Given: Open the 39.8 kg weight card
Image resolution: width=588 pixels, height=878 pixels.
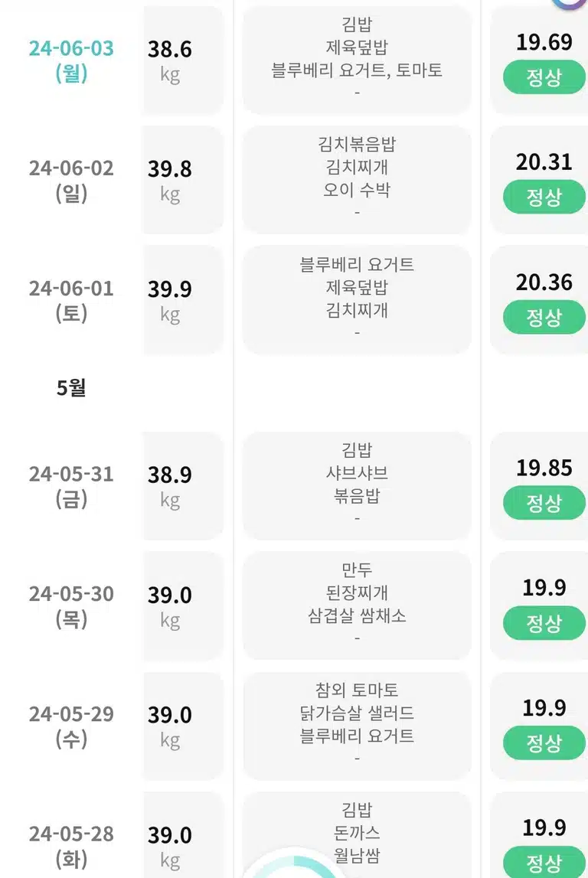Looking at the screenshot, I should [x=183, y=181].
